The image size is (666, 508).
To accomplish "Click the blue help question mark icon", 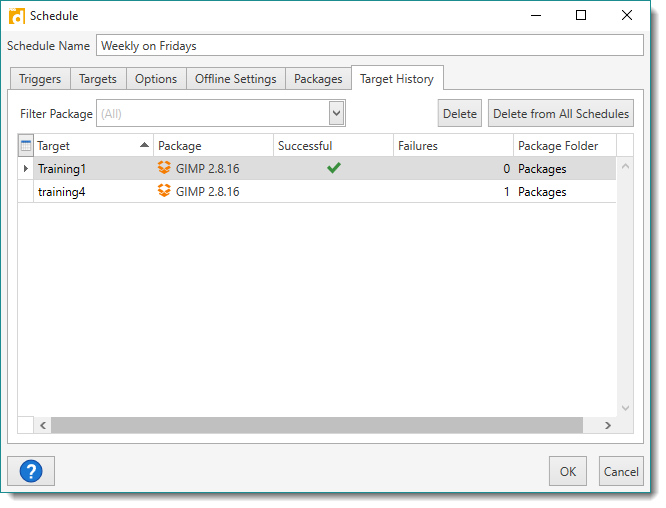I will pyautogui.click(x=31, y=471).
